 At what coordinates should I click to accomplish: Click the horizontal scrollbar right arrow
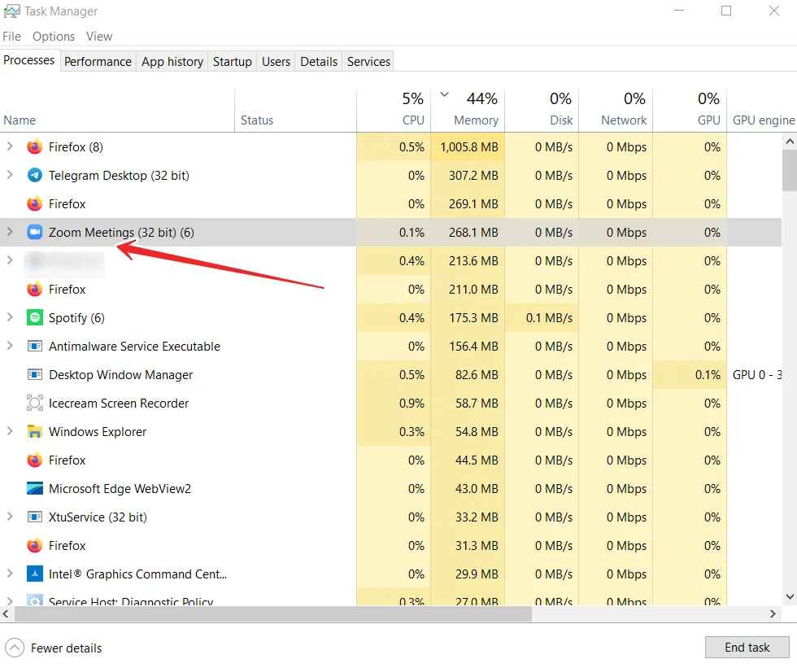point(773,614)
